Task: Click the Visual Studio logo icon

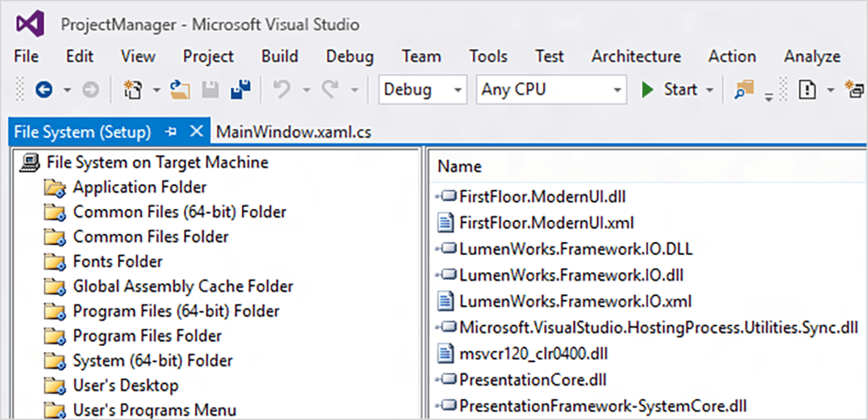Action: pyautogui.click(x=30, y=24)
